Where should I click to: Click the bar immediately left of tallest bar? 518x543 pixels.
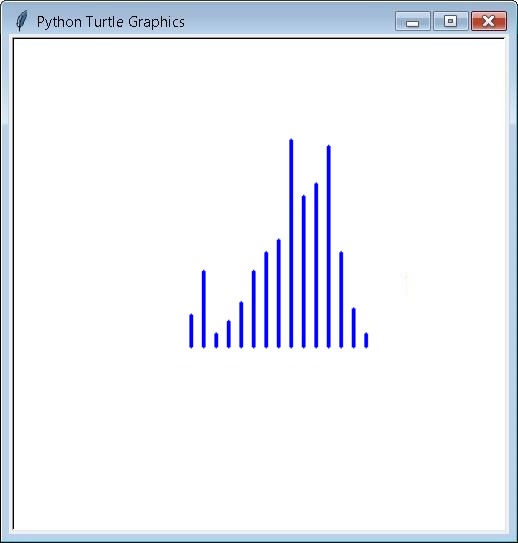[279, 293]
